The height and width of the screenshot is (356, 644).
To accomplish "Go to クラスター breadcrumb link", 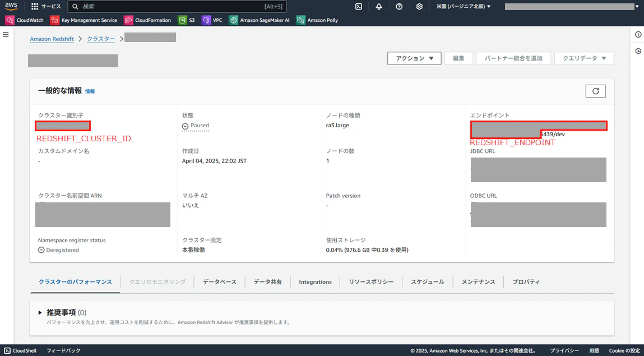I will point(101,39).
